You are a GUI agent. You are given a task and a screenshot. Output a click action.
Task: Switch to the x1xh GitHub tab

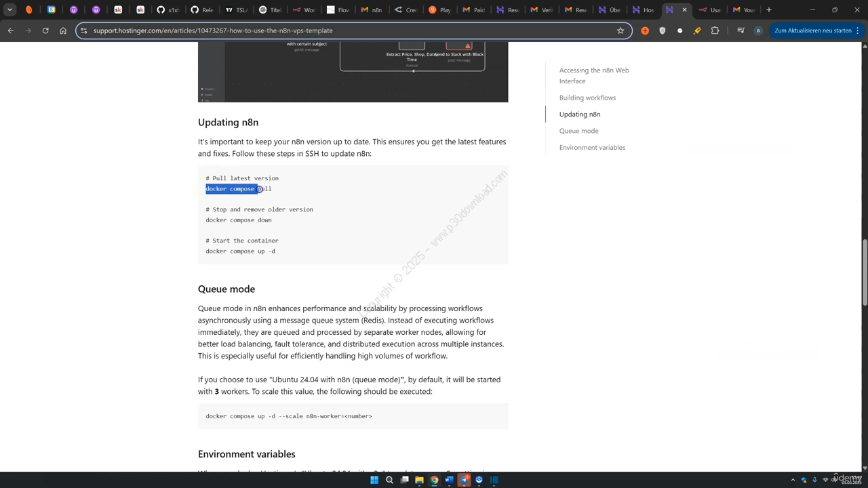pyautogui.click(x=167, y=9)
